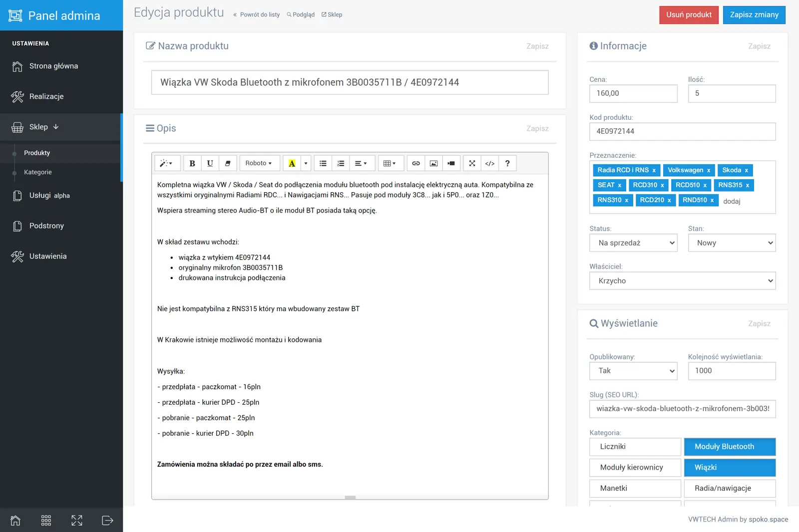
Task: Open the Status dropdown showing Na sprzedaż
Action: 633,243
